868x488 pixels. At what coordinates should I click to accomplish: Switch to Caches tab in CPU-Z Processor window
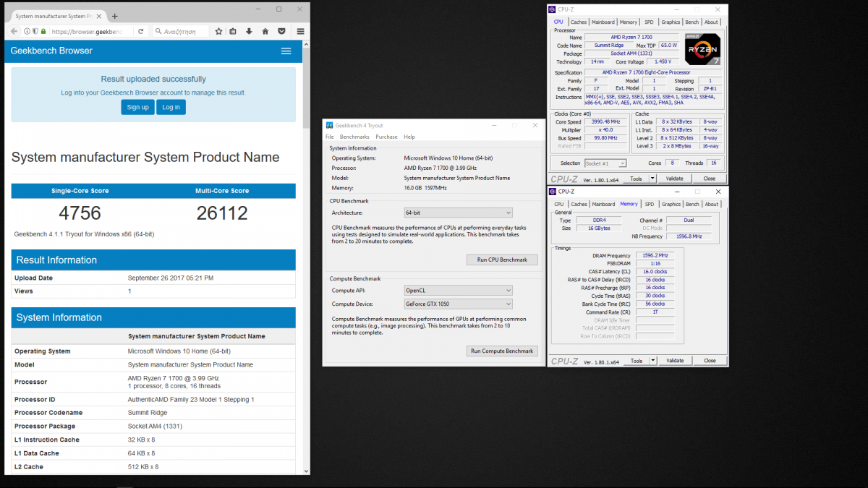579,22
